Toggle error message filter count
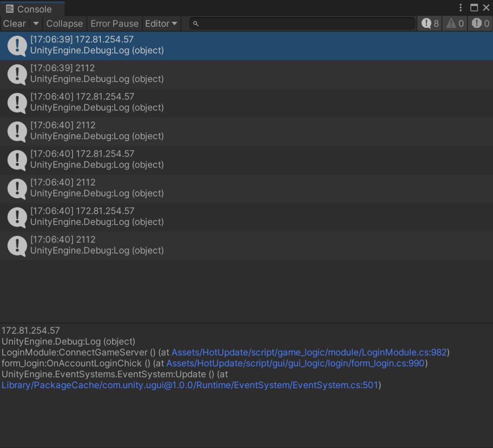Viewport: 493px width, 448px height. coord(481,23)
